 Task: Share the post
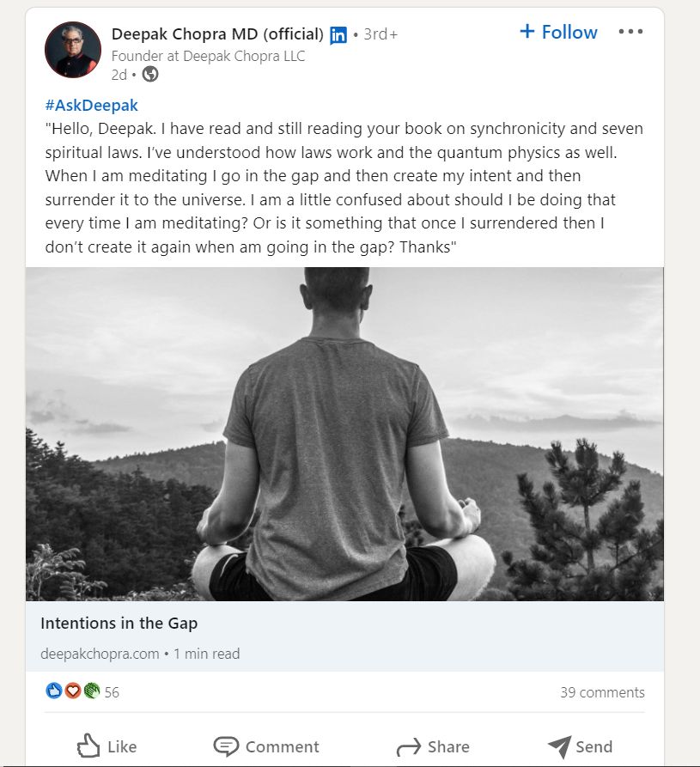[433, 746]
